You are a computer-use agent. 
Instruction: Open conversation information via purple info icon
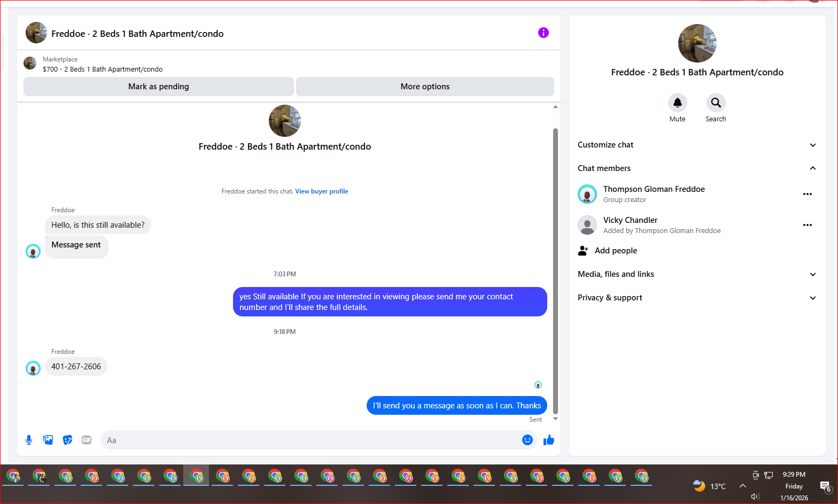pos(543,33)
